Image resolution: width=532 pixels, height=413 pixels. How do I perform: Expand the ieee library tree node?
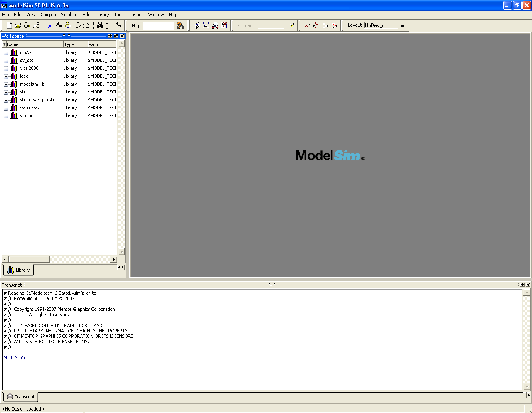click(x=6, y=76)
